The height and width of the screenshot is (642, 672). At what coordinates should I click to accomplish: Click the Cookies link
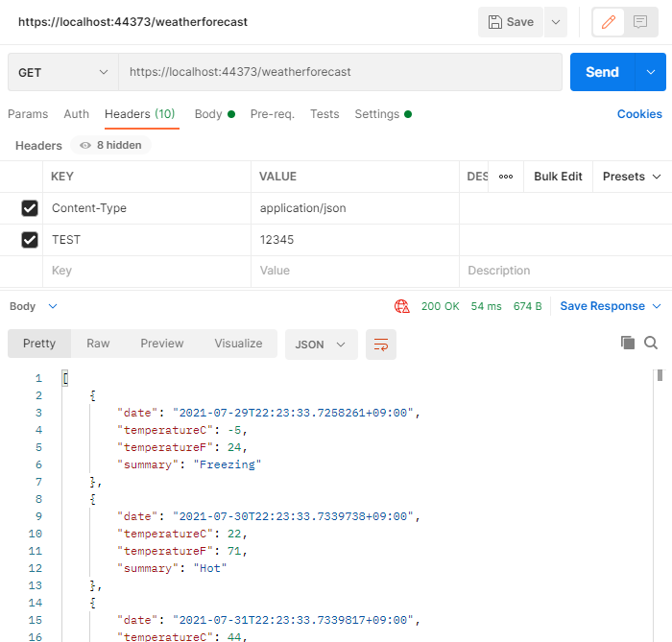pyautogui.click(x=639, y=114)
